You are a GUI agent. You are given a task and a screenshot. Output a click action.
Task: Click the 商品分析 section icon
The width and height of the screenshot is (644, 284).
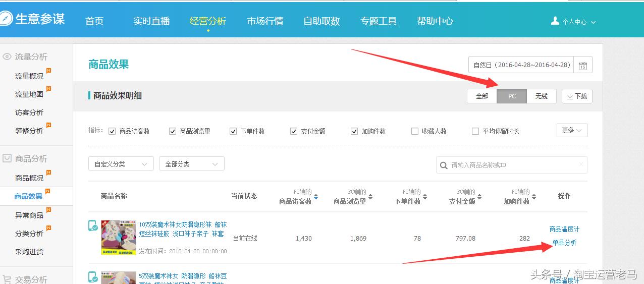click(7, 158)
